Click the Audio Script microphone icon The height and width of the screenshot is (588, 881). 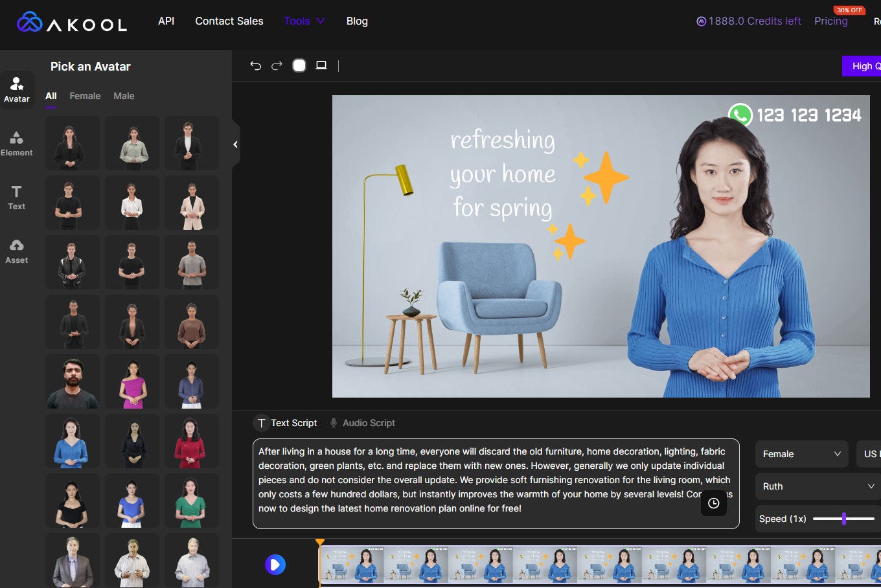point(334,423)
